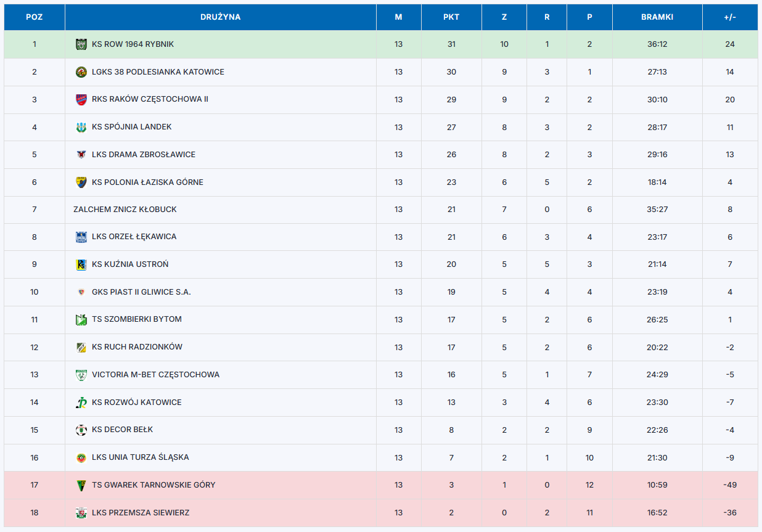The width and height of the screenshot is (762, 532).
Task: Click the KS Rozwój Katowice crest icon
Action: coord(81,403)
